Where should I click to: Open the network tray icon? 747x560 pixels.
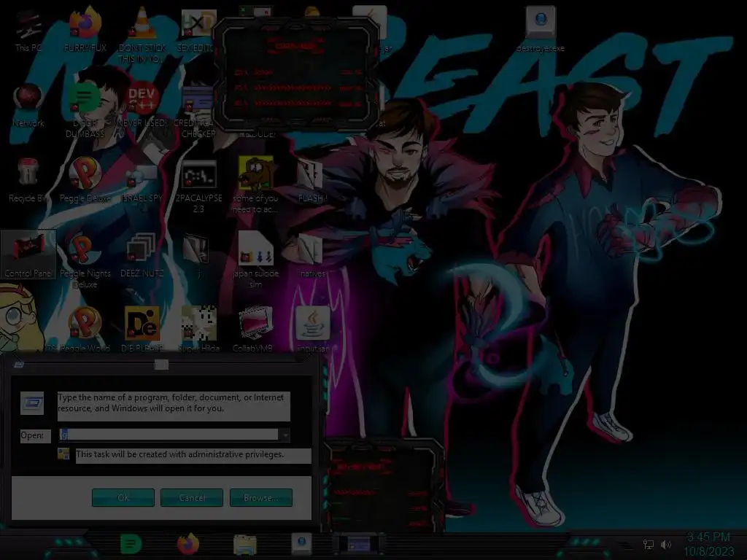648,544
